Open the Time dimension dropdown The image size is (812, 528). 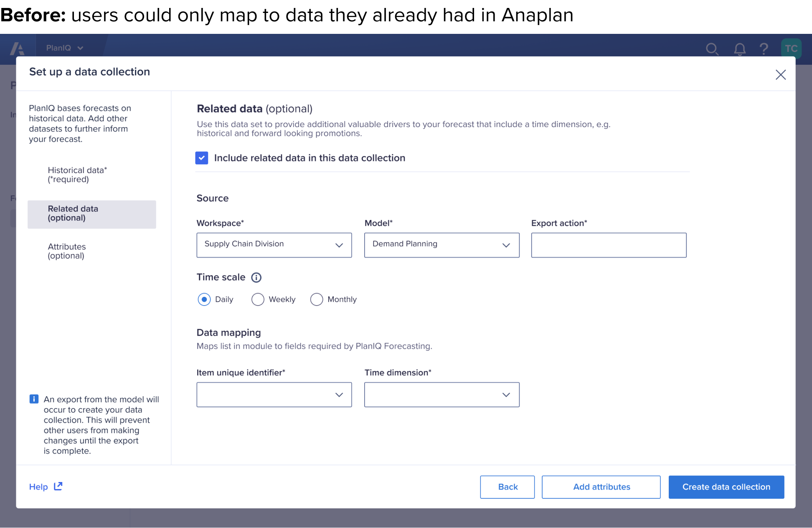(x=442, y=395)
